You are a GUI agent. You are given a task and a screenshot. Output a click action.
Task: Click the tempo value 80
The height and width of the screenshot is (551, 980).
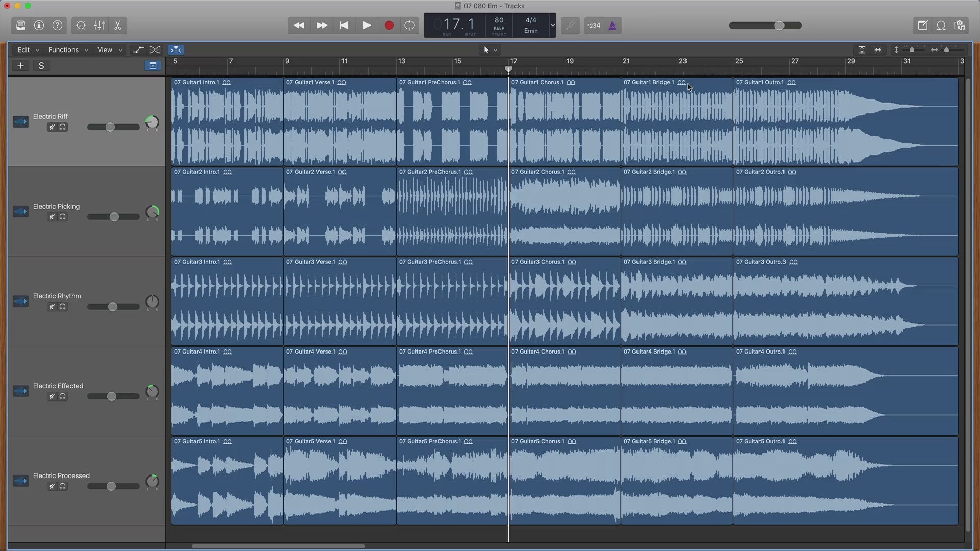499,20
